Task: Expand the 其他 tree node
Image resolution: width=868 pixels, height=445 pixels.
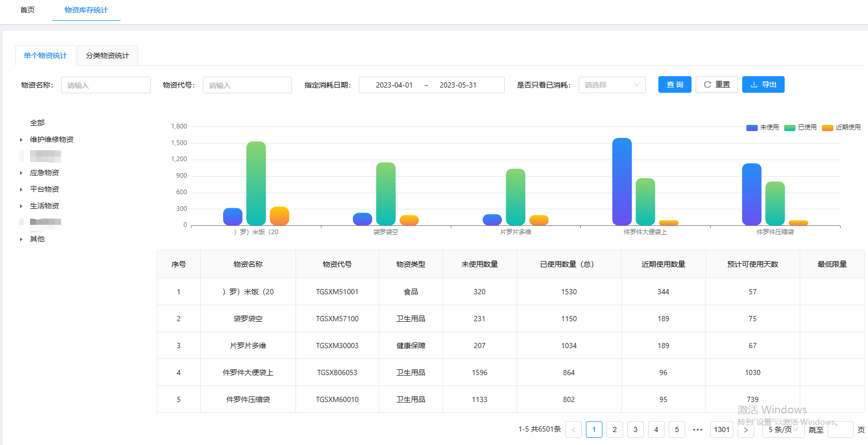Action: point(21,239)
